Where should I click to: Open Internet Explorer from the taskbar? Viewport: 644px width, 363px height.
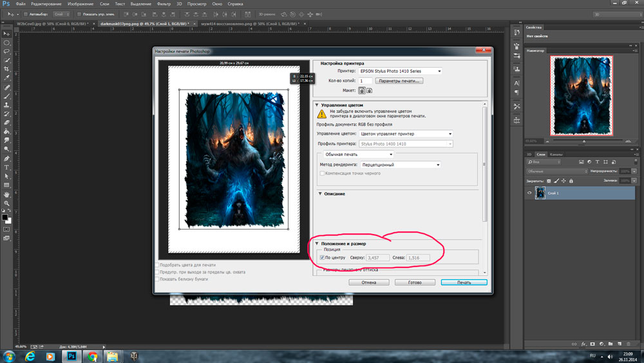[30, 357]
